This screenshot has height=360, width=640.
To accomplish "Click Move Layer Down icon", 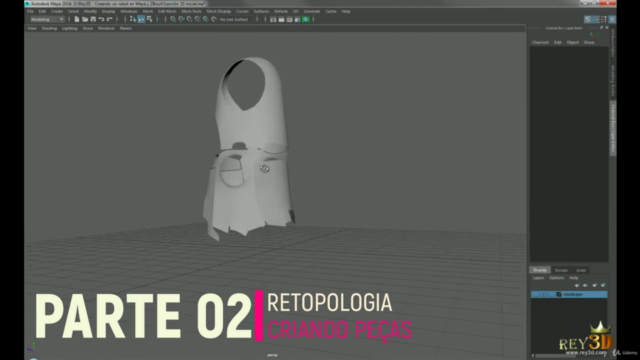I will coord(585,285).
